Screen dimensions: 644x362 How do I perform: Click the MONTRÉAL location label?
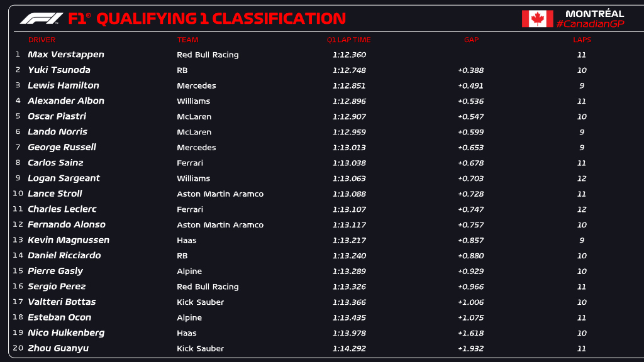click(595, 14)
